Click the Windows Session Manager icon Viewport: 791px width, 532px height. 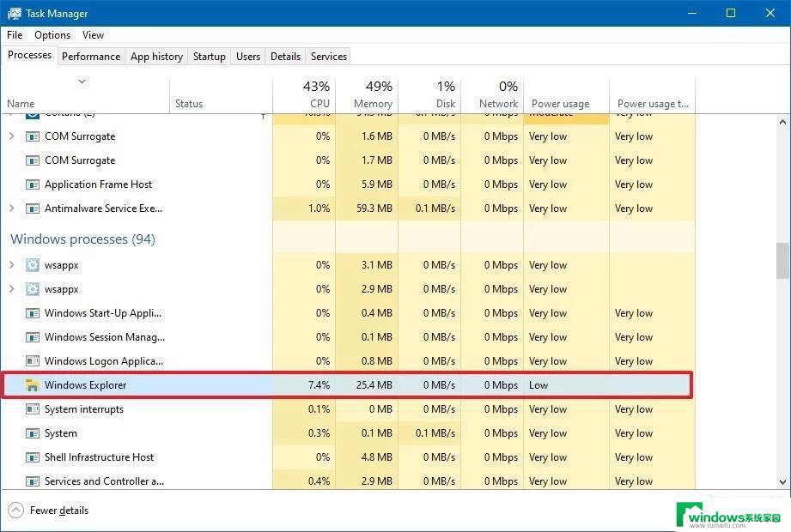pyautogui.click(x=33, y=337)
